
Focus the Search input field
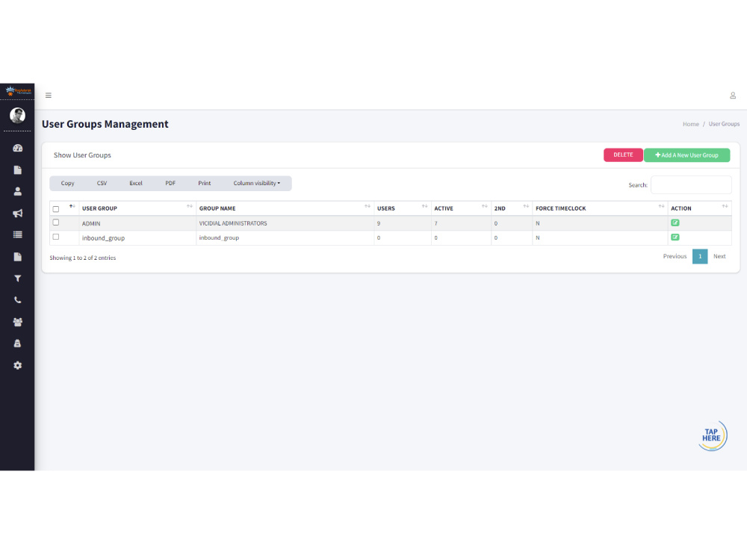(691, 184)
